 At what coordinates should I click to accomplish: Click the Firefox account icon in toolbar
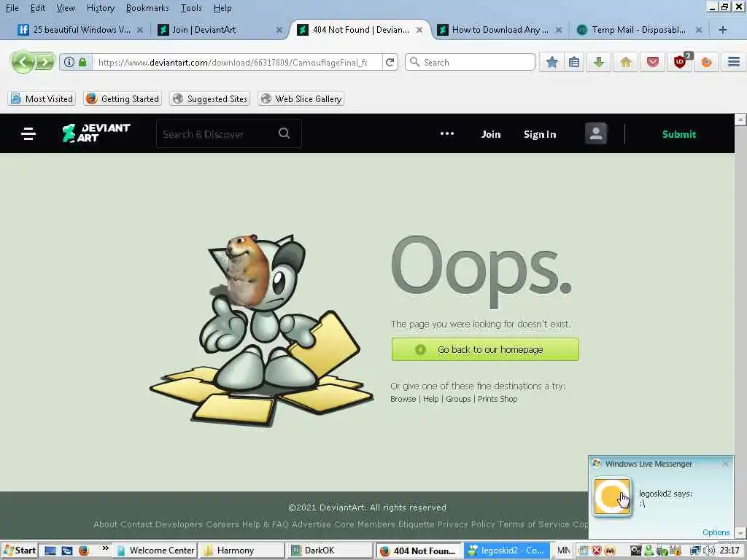pos(706,62)
